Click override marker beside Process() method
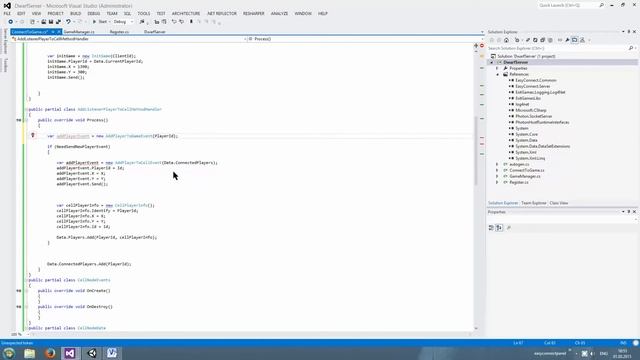Screen dimensions: 640x360 (x=19, y=120)
